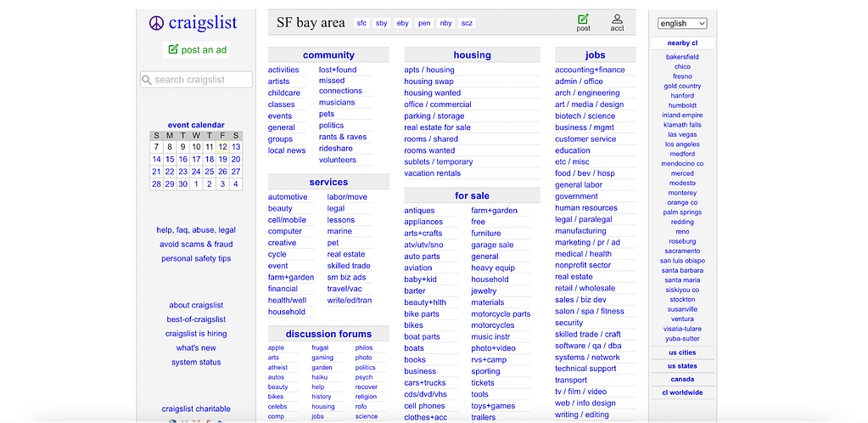
Task: Open cars+trucks for sale
Action: [x=424, y=382]
